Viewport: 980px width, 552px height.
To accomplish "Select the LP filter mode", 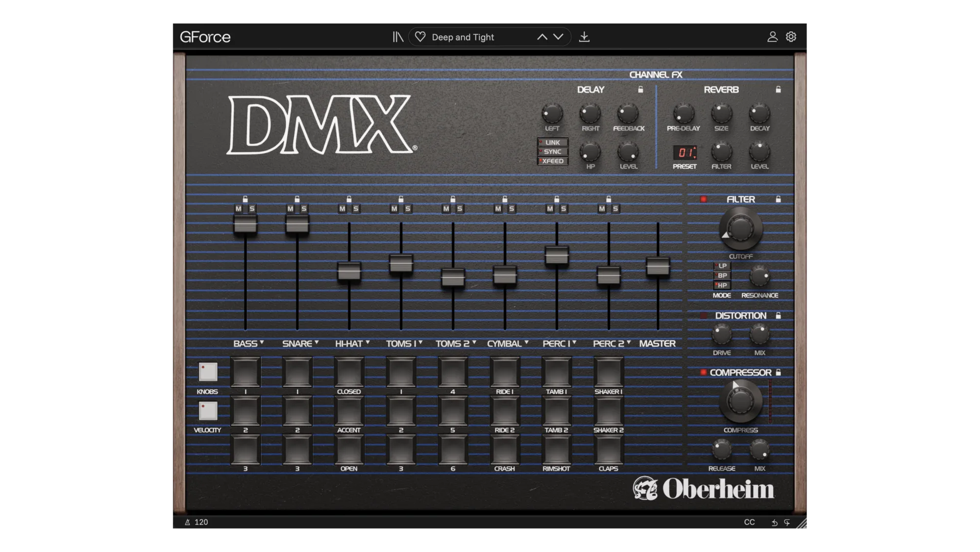I will click(x=722, y=266).
